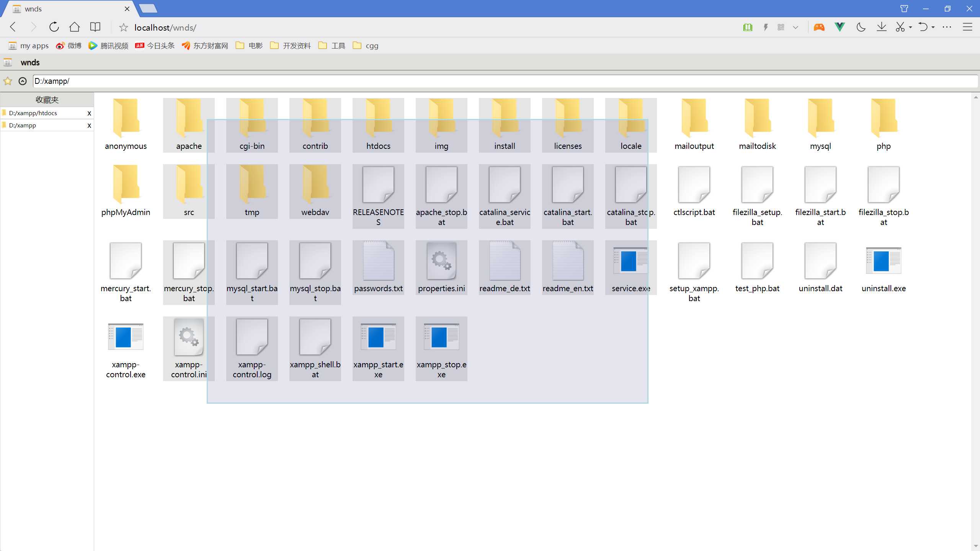
Task: Select xampp-control.ini file
Action: point(189,349)
